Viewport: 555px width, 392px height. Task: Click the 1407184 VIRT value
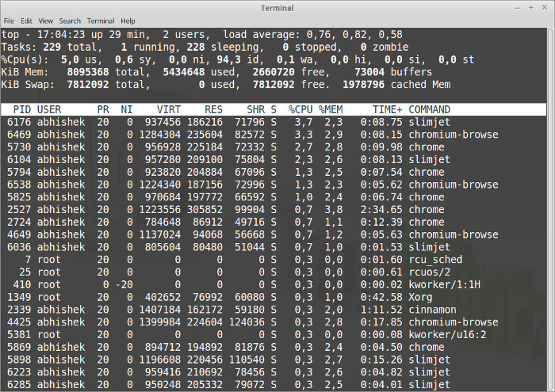coord(159,310)
